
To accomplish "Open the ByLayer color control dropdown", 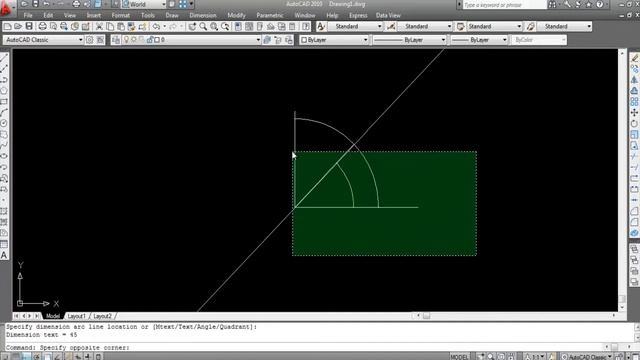I will (334, 40).
